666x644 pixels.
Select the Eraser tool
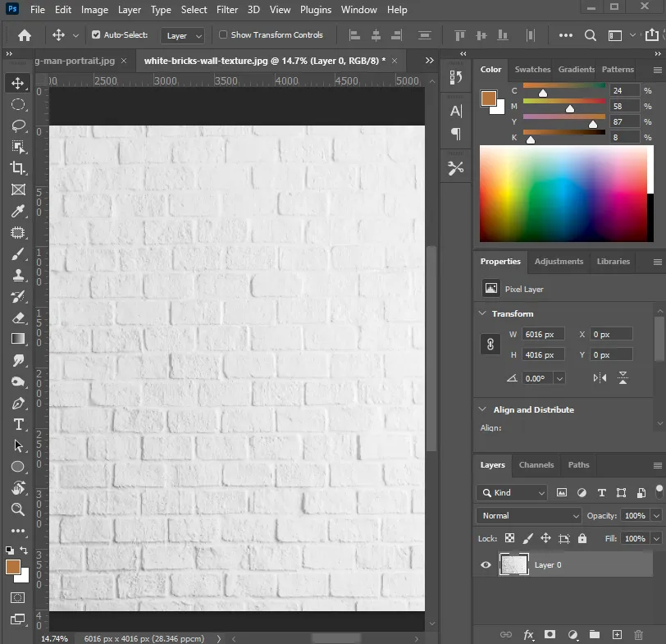(x=18, y=317)
